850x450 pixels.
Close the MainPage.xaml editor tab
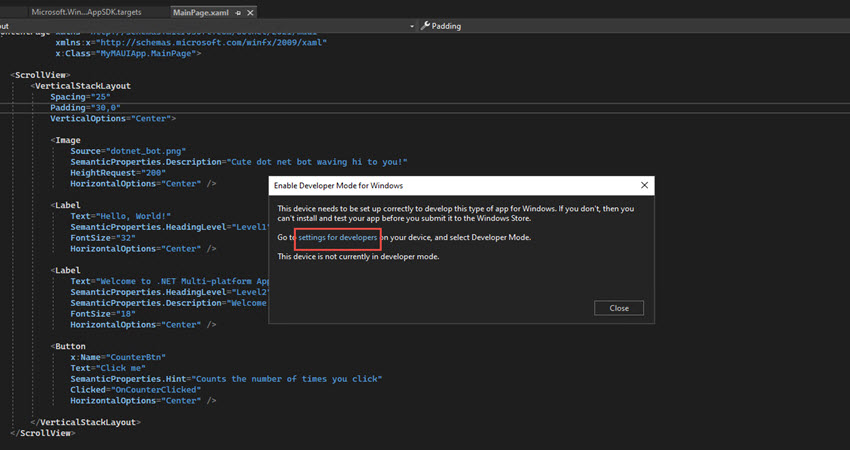[250, 12]
